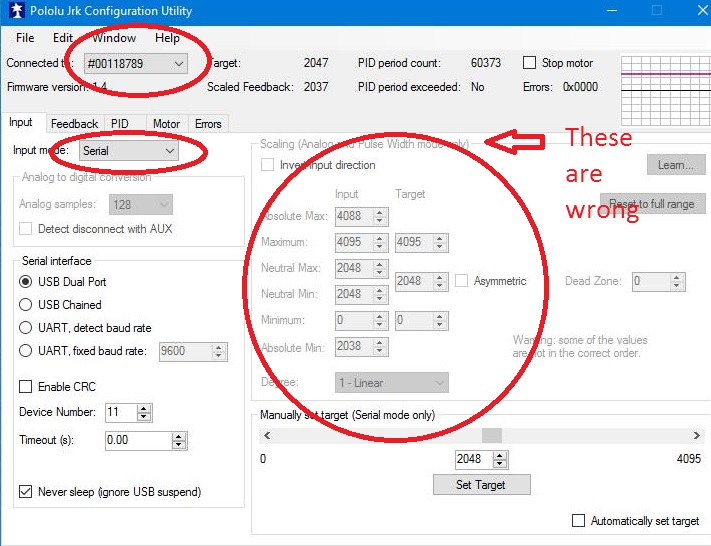
Task: Open the Help menu
Action: tap(167, 38)
